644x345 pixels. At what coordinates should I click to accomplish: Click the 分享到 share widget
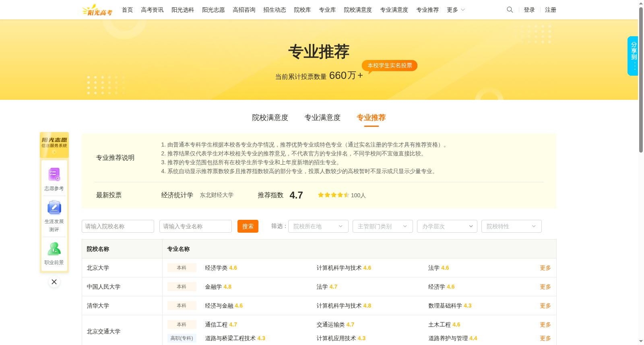pos(633,56)
